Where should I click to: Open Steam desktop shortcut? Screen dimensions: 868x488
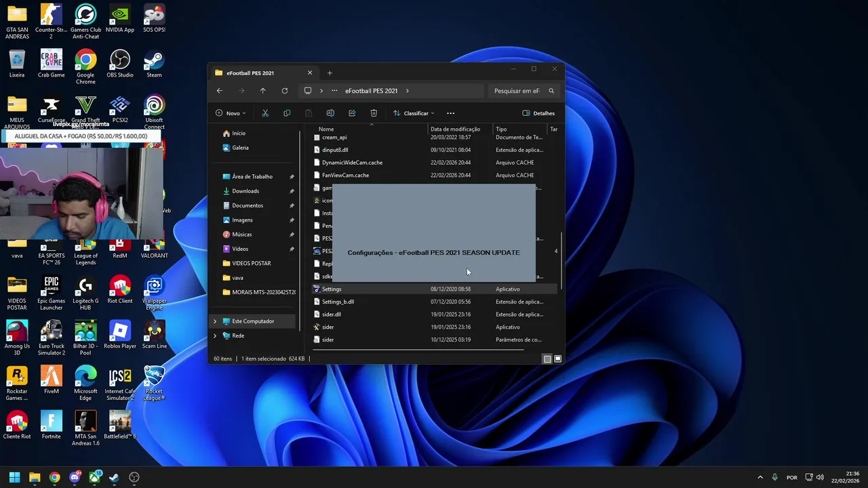tap(154, 64)
